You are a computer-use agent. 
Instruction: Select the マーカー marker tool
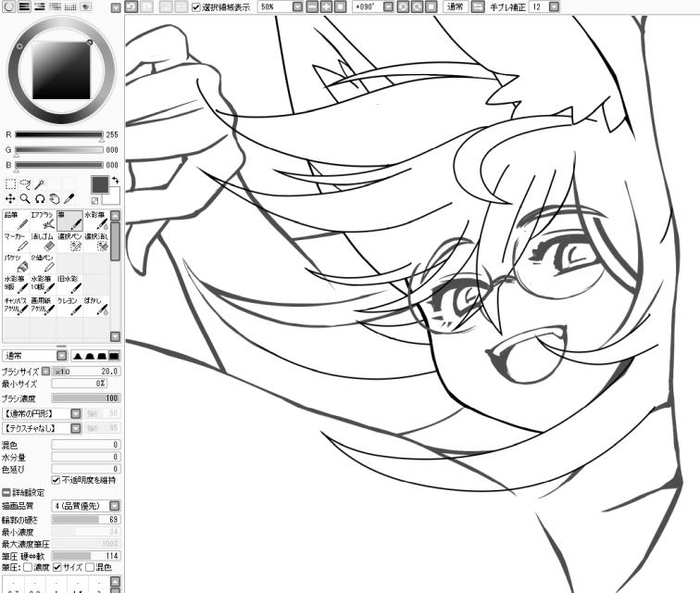pyautogui.click(x=17, y=242)
